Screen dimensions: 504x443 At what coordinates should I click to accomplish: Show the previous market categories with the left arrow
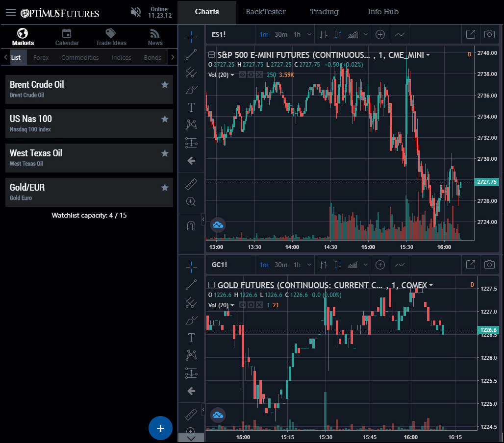[5, 57]
